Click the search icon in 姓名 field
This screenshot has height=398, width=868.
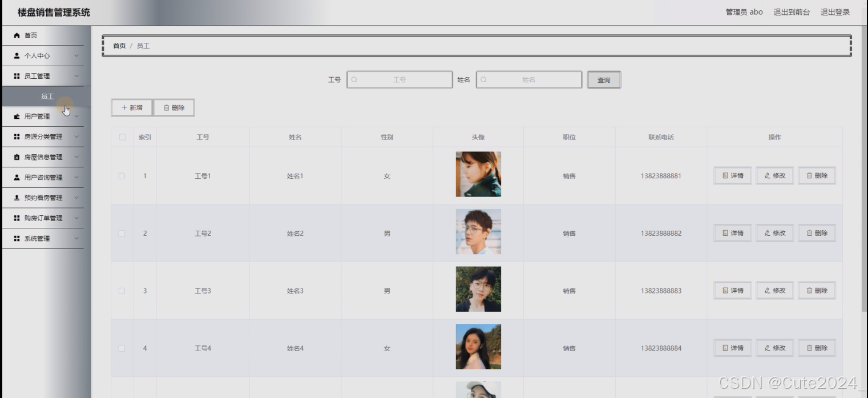pyautogui.click(x=484, y=80)
